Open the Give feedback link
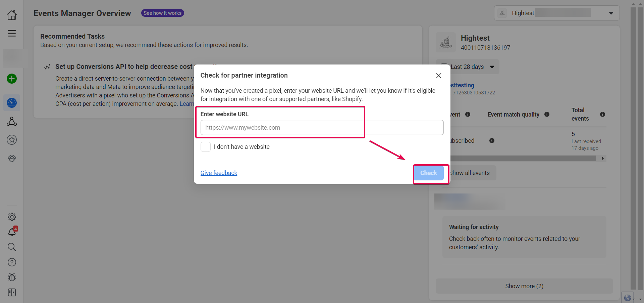Viewport: 644px width, 303px height. pos(219,173)
